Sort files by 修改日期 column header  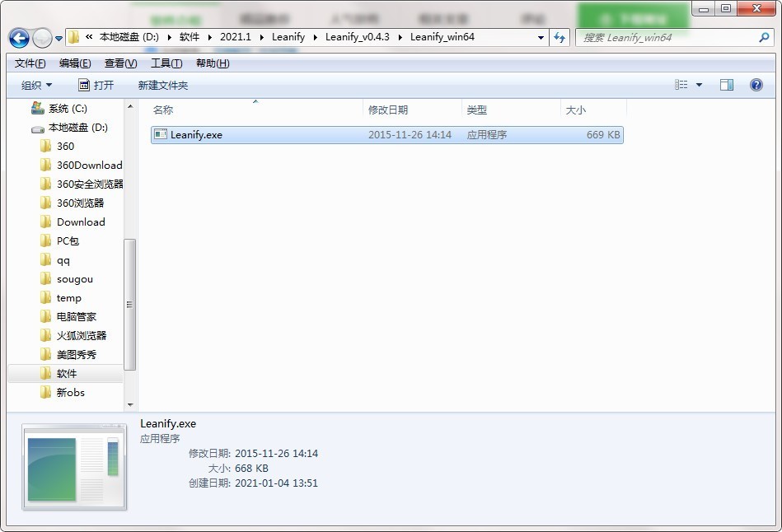coord(388,110)
